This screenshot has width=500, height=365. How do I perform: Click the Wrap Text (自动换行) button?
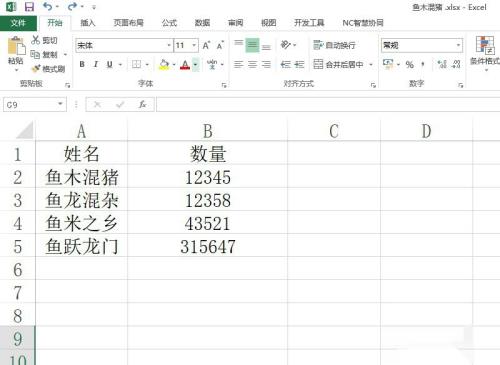pyautogui.click(x=334, y=45)
